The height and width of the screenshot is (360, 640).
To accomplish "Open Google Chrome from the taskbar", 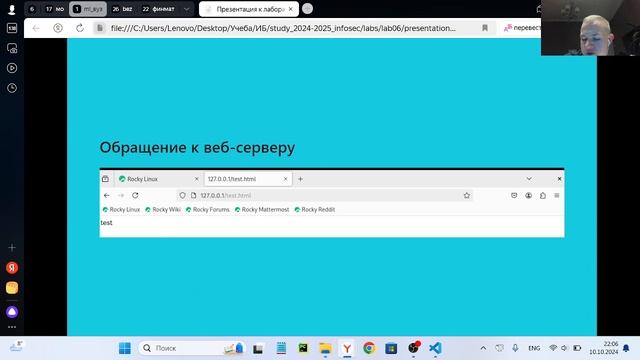I will [369, 348].
